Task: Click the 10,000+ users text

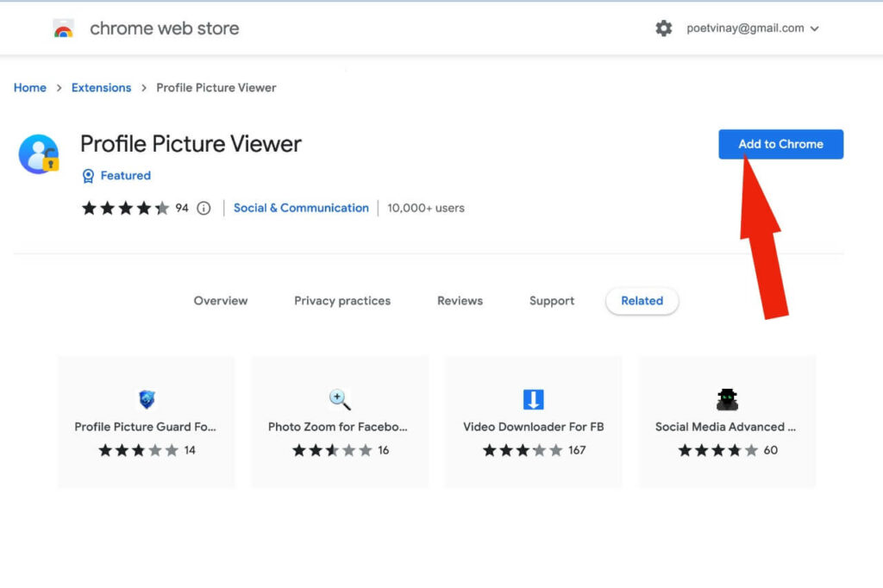Action: point(426,208)
